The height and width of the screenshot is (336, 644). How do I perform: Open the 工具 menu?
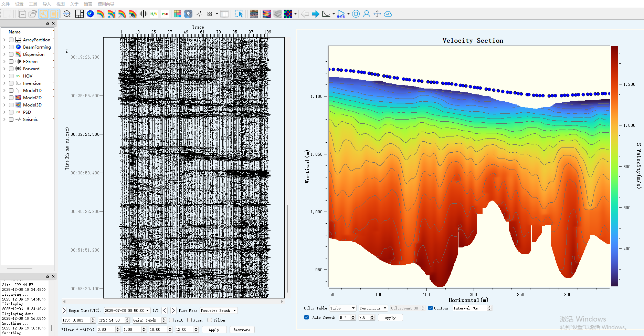(33, 4)
